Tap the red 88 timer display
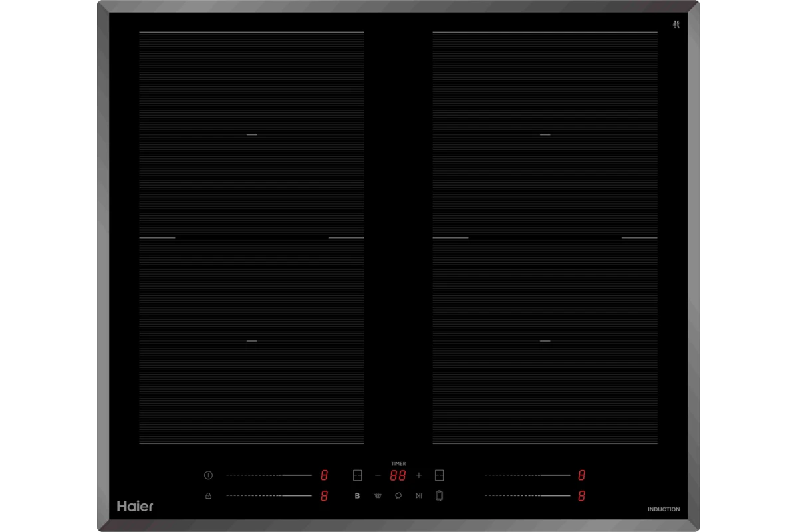This screenshot has height=532, width=798. (398, 475)
